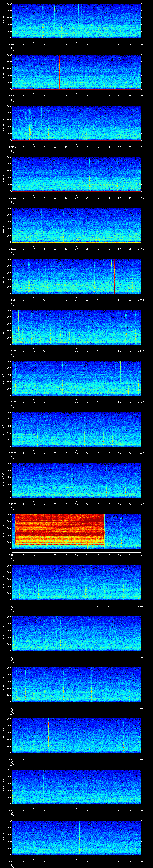Click the 30-second tick under the 8:41:00 spectrogram

pyautogui.click(x=76, y=555)
